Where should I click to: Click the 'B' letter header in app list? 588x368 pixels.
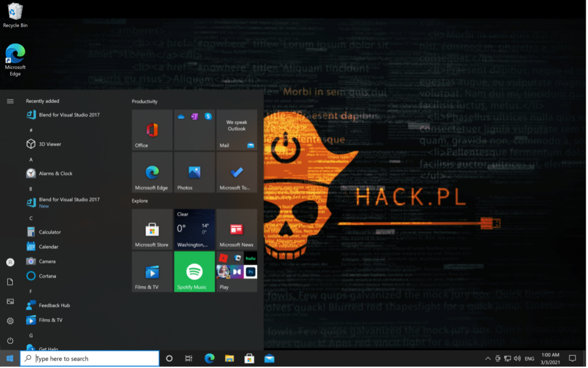coord(31,189)
